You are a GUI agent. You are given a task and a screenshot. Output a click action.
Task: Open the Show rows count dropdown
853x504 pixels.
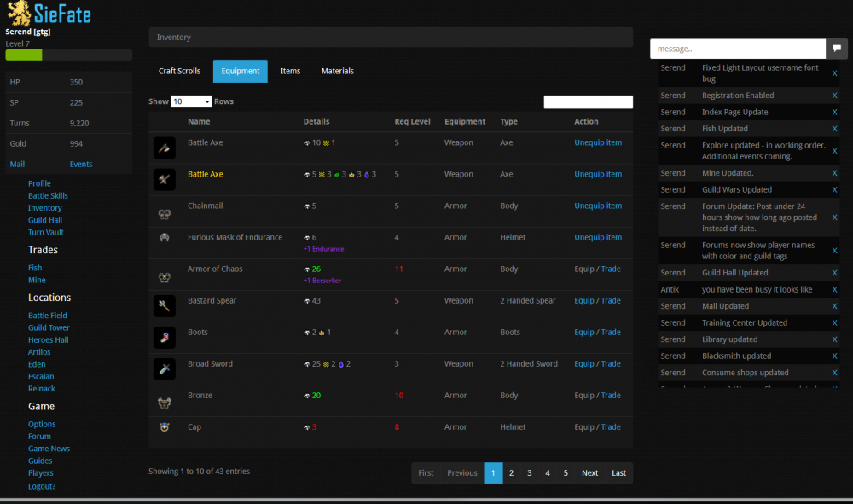coord(191,101)
